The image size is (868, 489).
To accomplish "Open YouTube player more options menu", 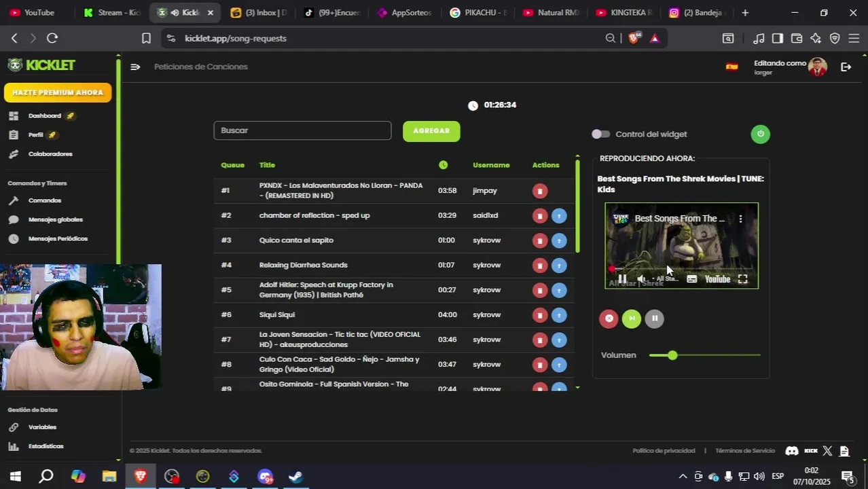I will click(740, 219).
